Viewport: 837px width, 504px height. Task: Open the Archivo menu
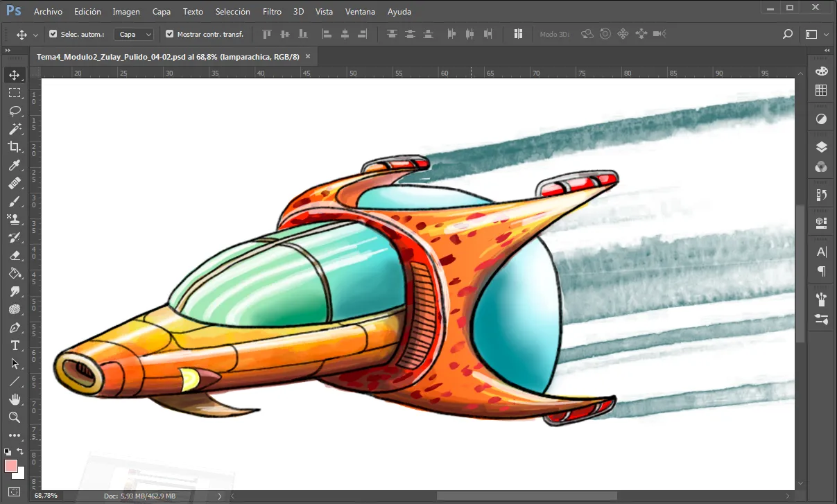tap(48, 12)
